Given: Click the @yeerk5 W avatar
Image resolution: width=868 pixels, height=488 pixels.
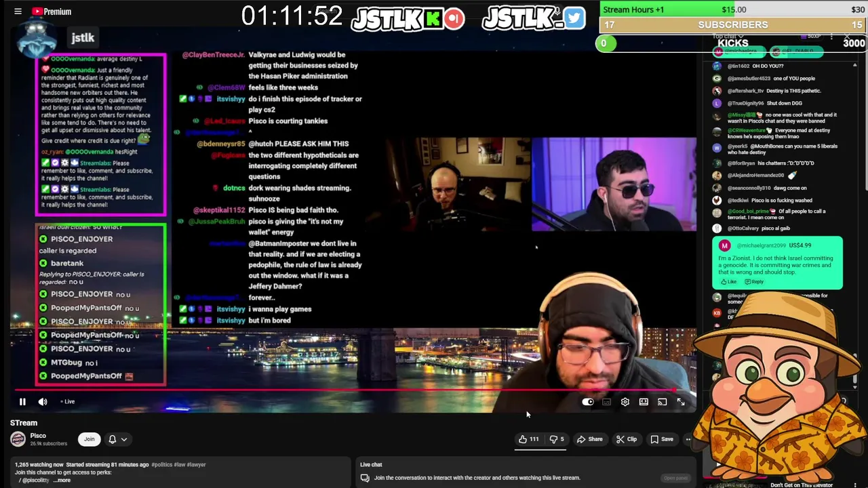Looking at the screenshot, I should coord(717,147).
